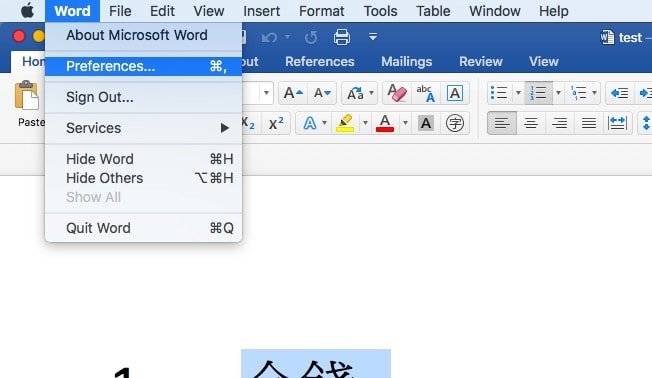Select Preferences... menu item
Screen dimensions: 652x378
point(143,66)
